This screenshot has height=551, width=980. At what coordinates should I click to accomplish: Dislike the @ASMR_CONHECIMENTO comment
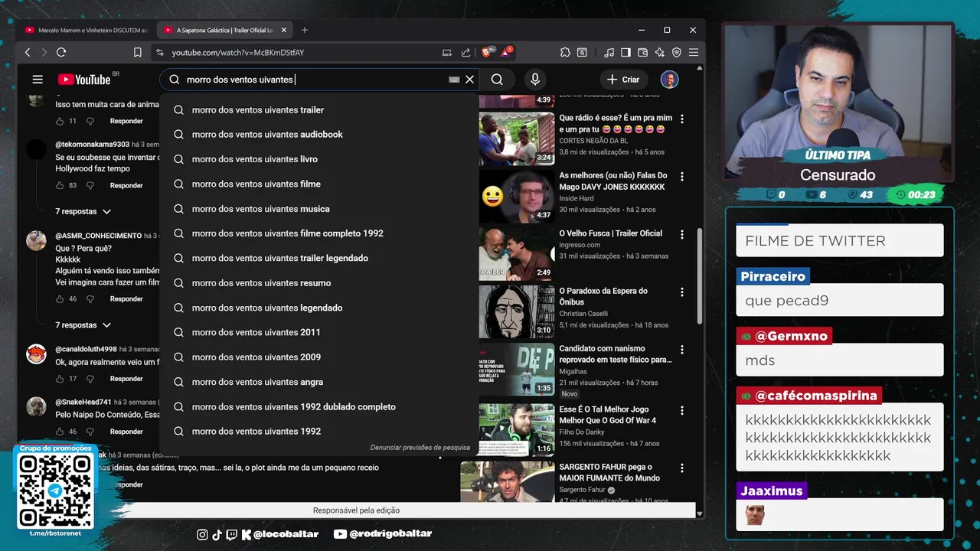click(x=90, y=298)
